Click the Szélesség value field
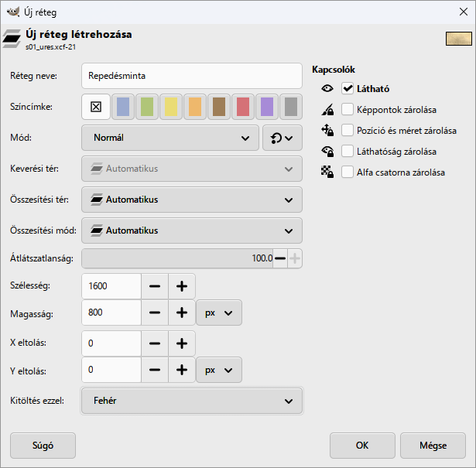476x468 pixels. point(111,286)
